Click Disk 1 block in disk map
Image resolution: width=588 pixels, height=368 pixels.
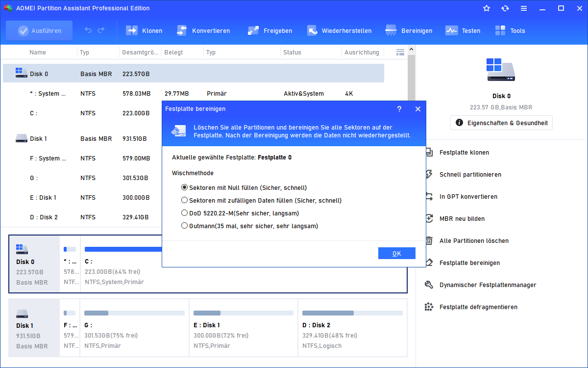[x=34, y=328]
